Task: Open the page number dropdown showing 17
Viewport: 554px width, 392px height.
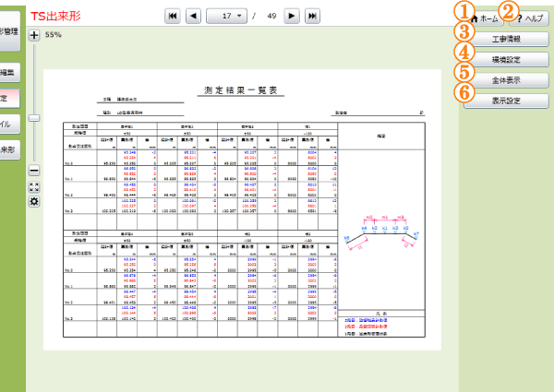Action: (x=226, y=16)
